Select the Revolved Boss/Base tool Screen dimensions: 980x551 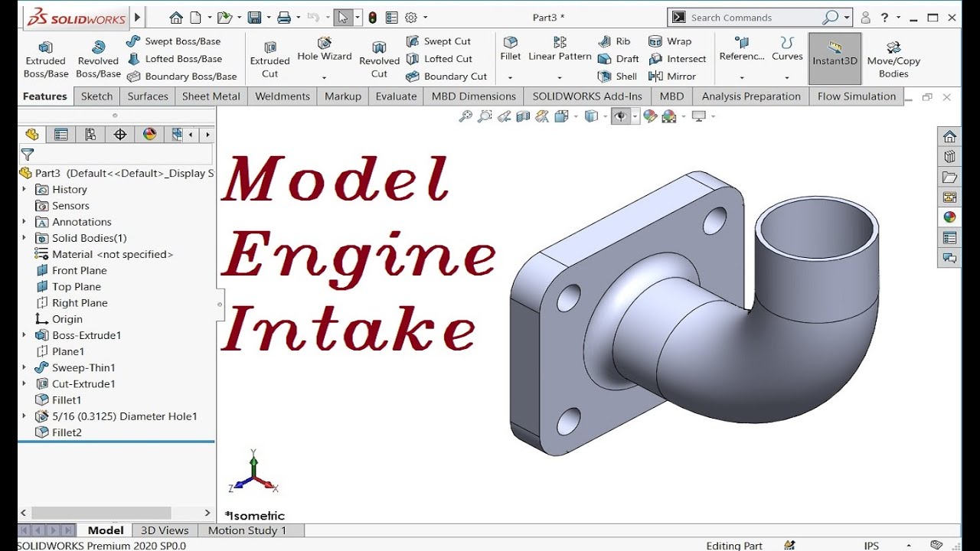[98, 60]
